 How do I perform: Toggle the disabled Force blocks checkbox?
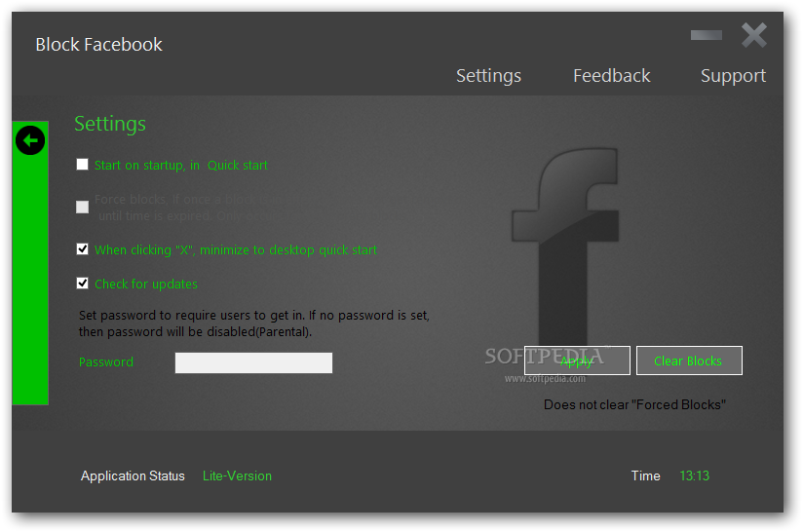click(83, 207)
